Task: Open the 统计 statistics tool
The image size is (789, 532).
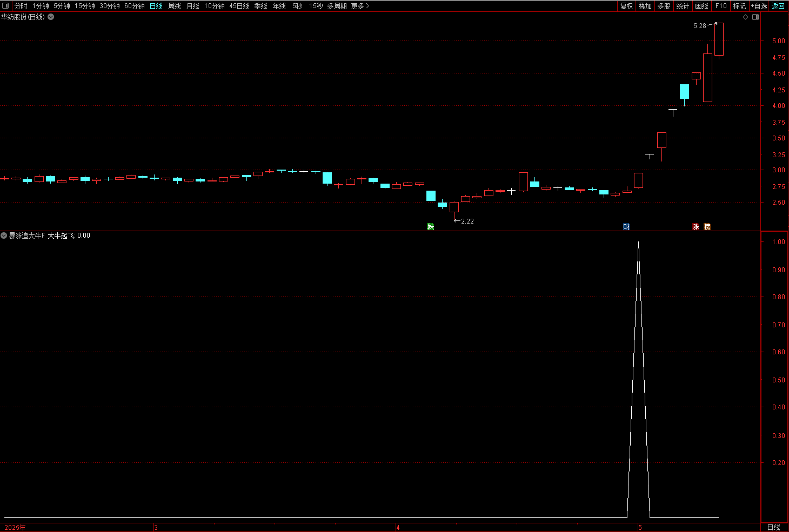Action: coord(683,6)
